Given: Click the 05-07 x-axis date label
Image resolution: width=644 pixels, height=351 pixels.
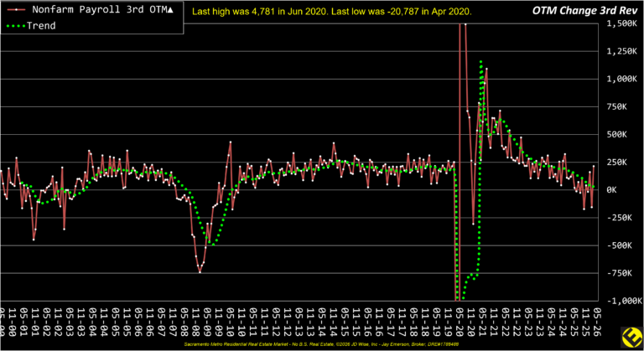Looking at the screenshot, I should [x=162, y=323].
